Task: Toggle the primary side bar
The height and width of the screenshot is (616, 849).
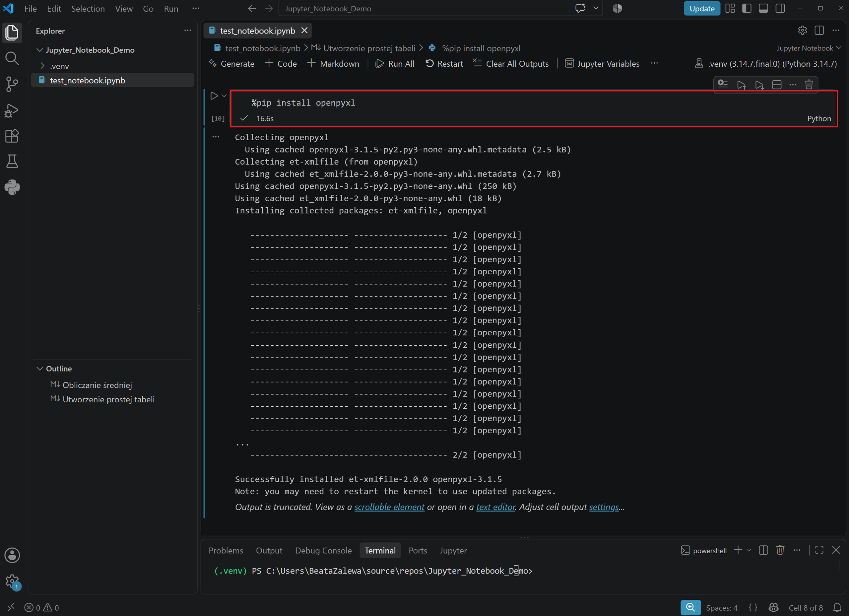Action: coord(747,8)
